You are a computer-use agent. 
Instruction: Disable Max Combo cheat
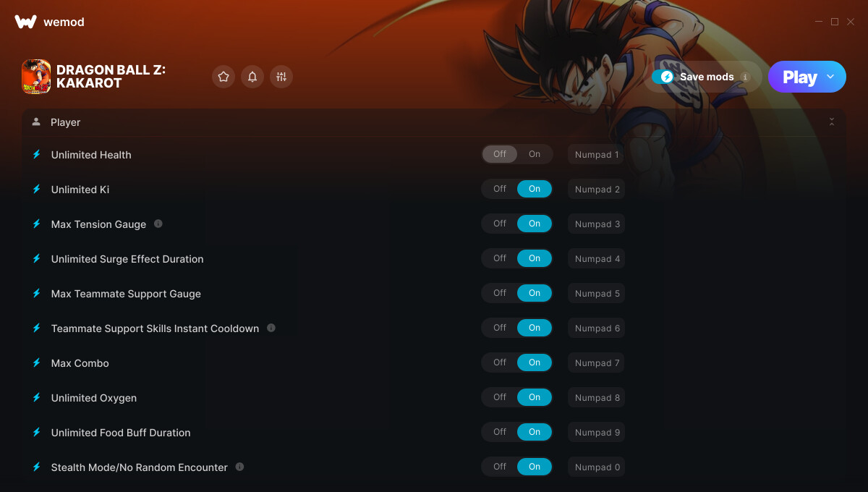pyautogui.click(x=500, y=362)
